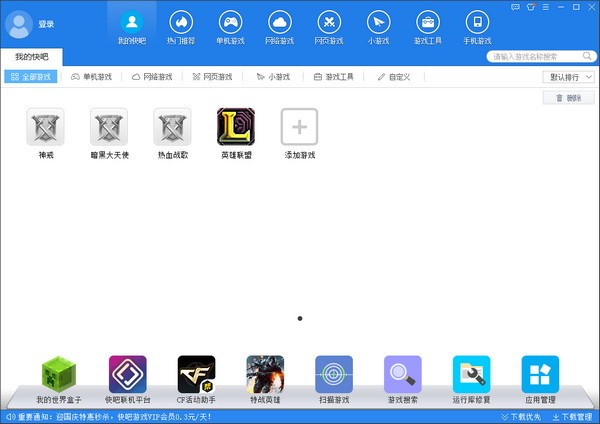This screenshot has width=600, height=424.
Task: Open 下载管理 in status bar
Action: (x=572, y=417)
